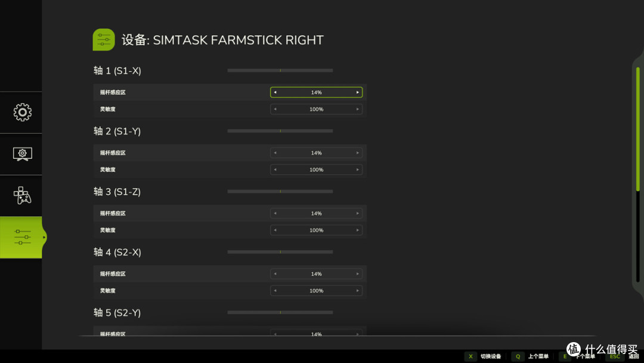Screen dimensions: 644x363
Task: Click 摇杆感应区 label under 轴 2
Action: [113, 153]
